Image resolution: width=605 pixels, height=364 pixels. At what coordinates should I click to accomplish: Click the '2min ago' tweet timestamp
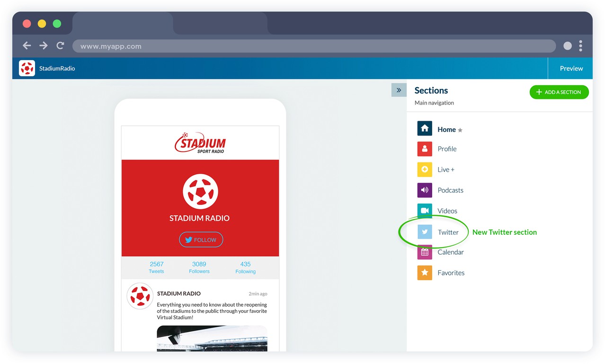pos(258,294)
